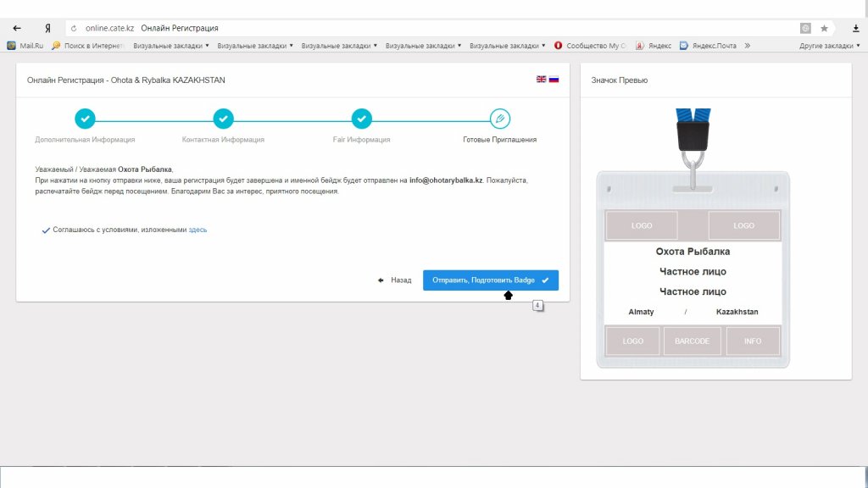
Task: Click the Yandex home 'Я' icon
Action: click(48, 28)
